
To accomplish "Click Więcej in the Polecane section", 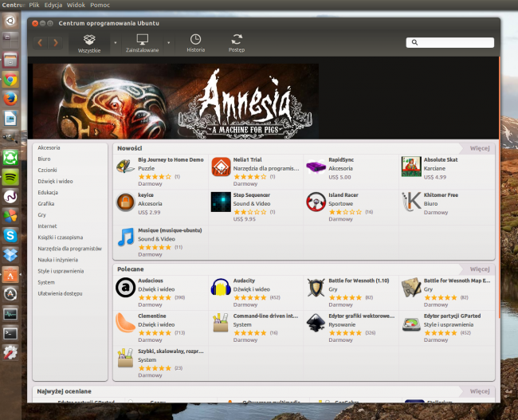I will point(479,269).
